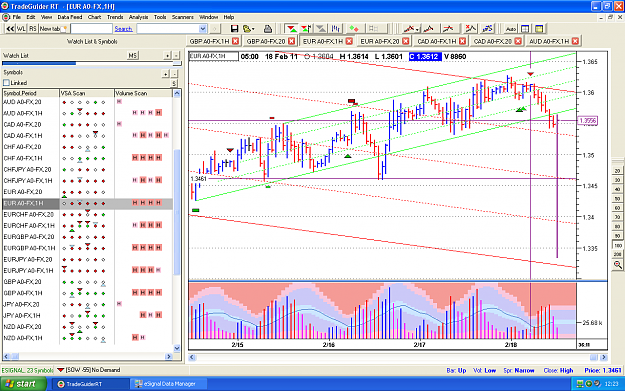This screenshot has height=391, width=625.
Task: Click the delete trend lines icon
Action: click(471, 29)
